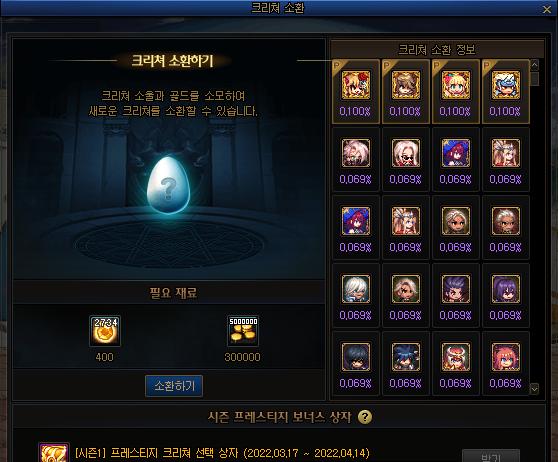Open the season prestige bonus help icon
This screenshot has height=462, width=558.
click(x=365, y=417)
